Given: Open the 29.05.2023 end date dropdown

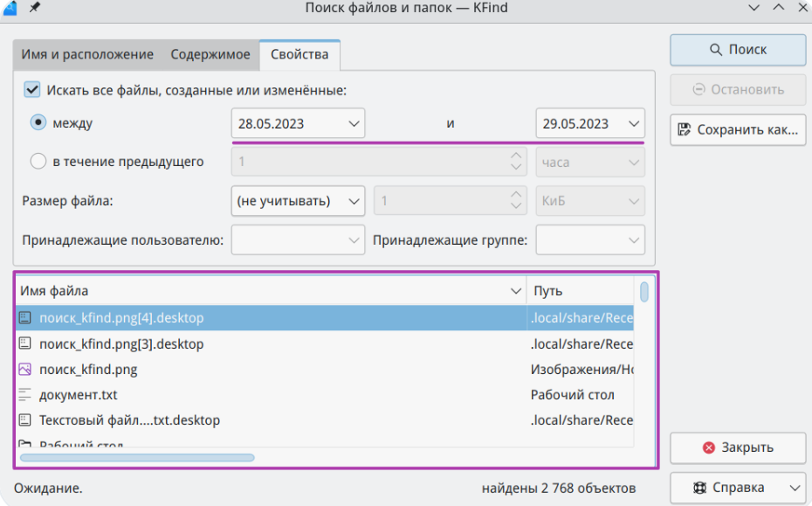Looking at the screenshot, I should click(x=589, y=123).
